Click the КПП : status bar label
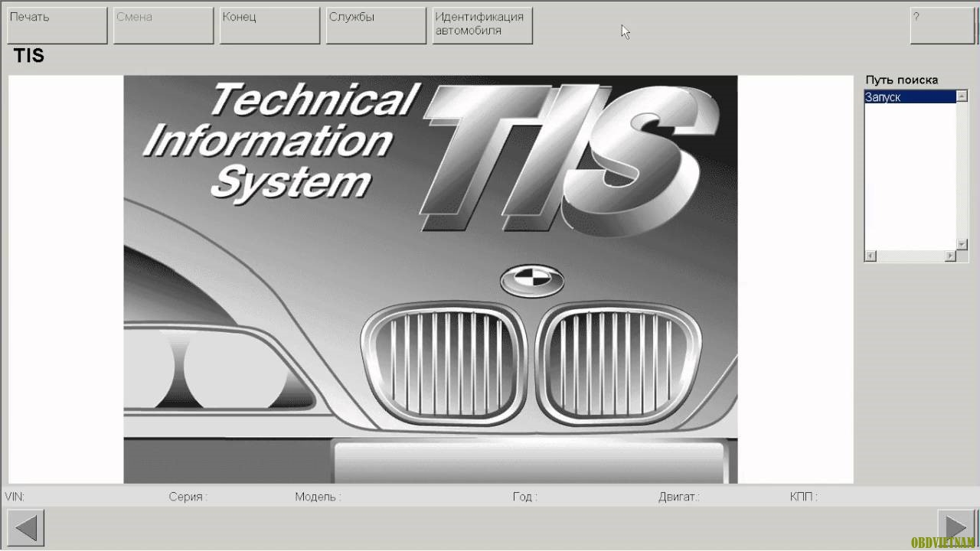Viewport: 980px width, 551px height. pos(804,497)
